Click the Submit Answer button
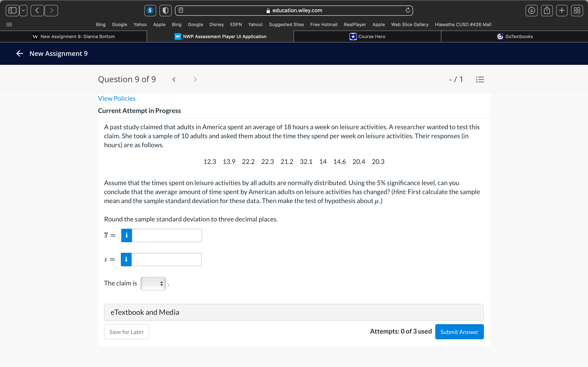The image size is (588, 367). (459, 332)
